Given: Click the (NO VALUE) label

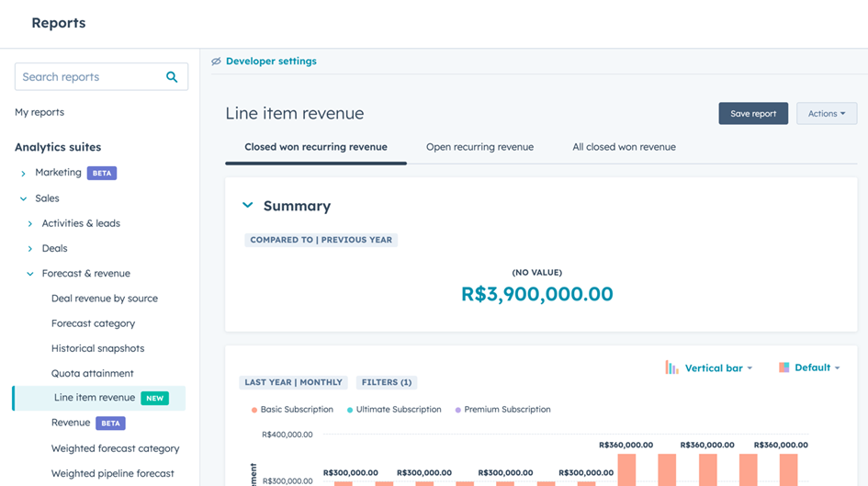Looking at the screenshot, I should (x=537, y=272).
